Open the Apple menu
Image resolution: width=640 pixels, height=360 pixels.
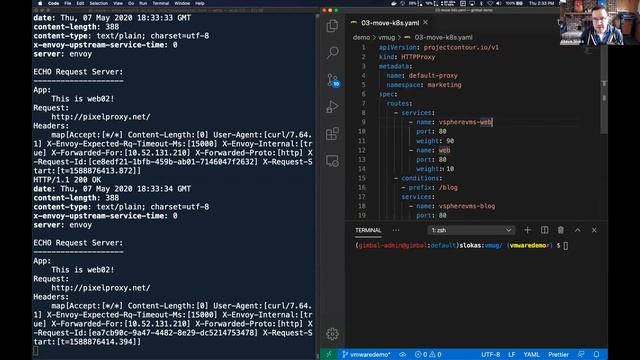point(40,3)
